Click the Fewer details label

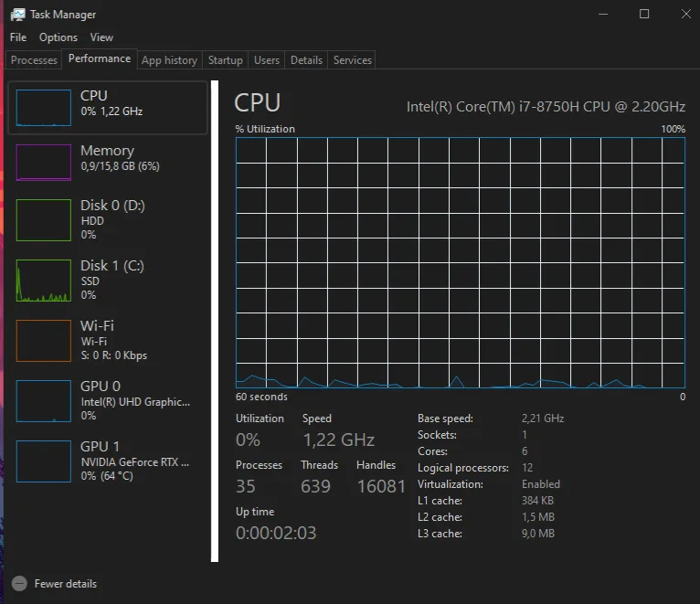pyautogui.click(x=66, y=584)
